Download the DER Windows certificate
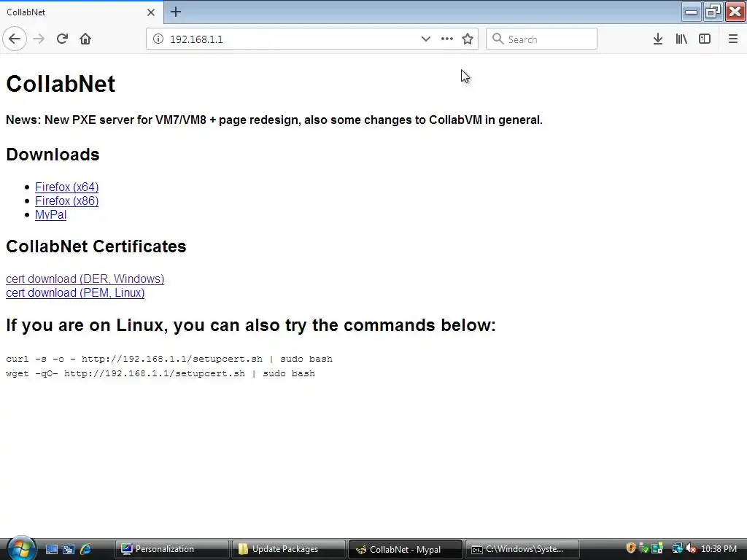The height and width of the screenshot is (560, 747). click(85, 279)
